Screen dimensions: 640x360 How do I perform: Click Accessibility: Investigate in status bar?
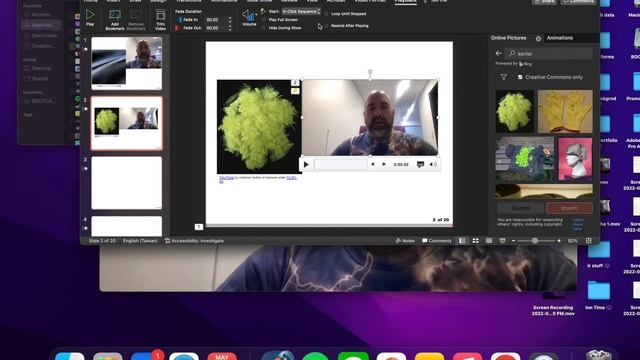pyautogui.click(x=194, y=241)
